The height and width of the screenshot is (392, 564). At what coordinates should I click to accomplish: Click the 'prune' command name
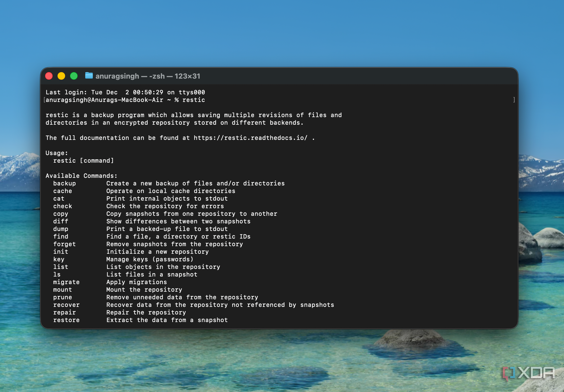click(63, 297)
